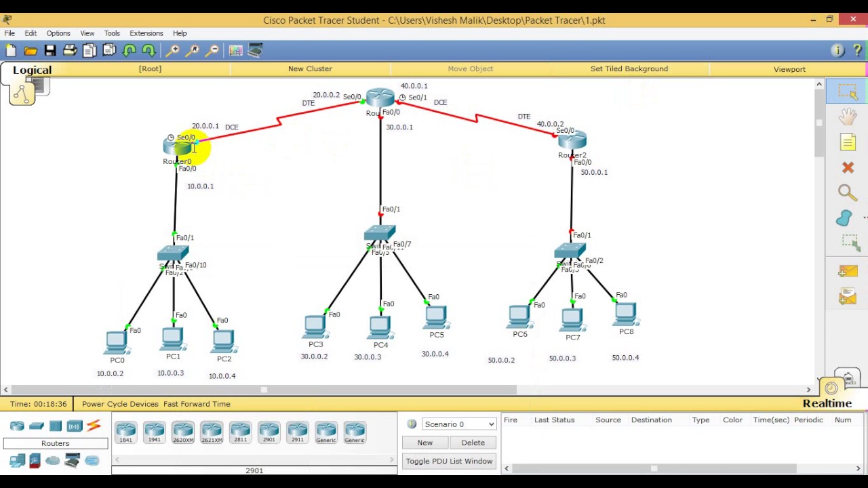
Task: Select the Draw Polygon shape tool
Action: [x=845, y=218]
